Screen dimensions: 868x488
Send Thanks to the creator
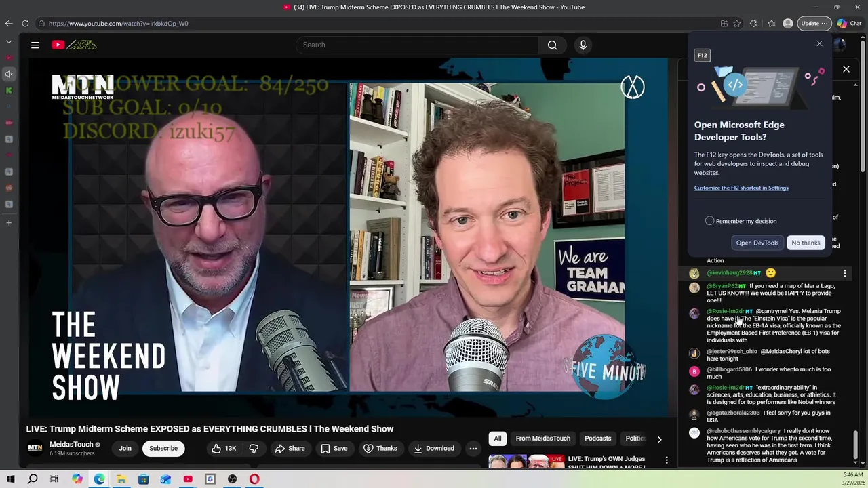pyautogui.click(x=380, y=448)
